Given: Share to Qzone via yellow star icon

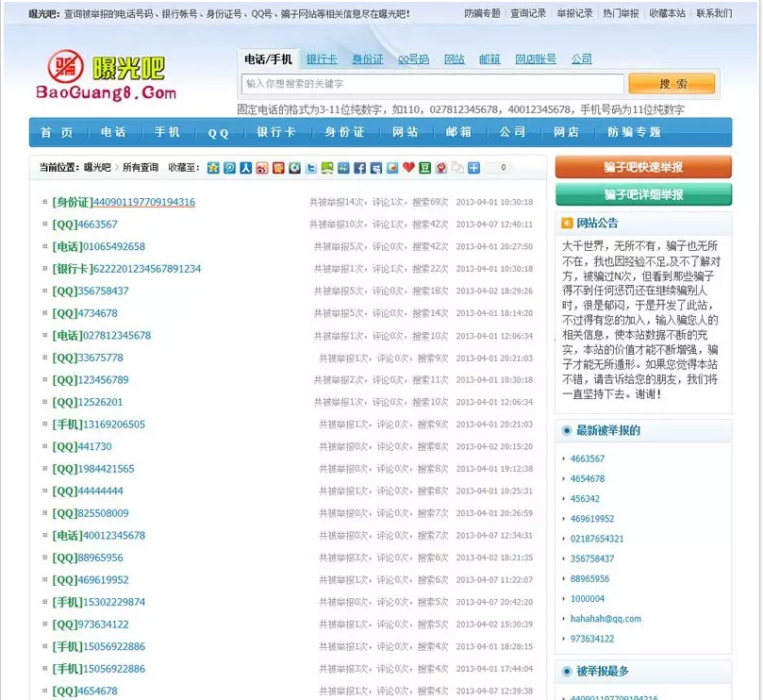Looking at the screenshot, I should (x=213, y=168).
